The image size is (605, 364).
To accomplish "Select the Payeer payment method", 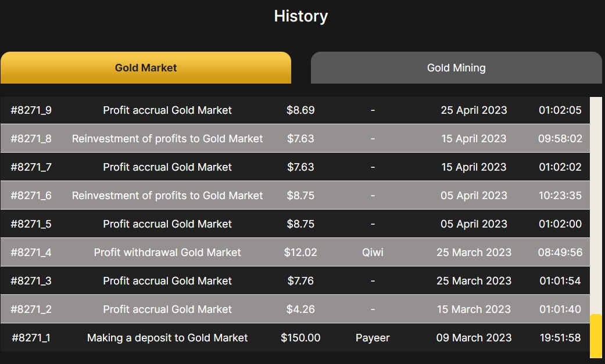I will point(373,338).
